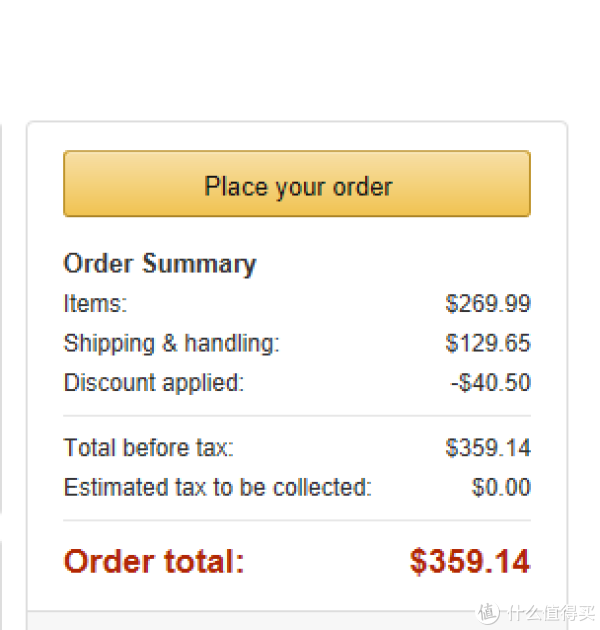
Task: Select the red $359.14 order total amount
Action: click(x=470, y=561)
